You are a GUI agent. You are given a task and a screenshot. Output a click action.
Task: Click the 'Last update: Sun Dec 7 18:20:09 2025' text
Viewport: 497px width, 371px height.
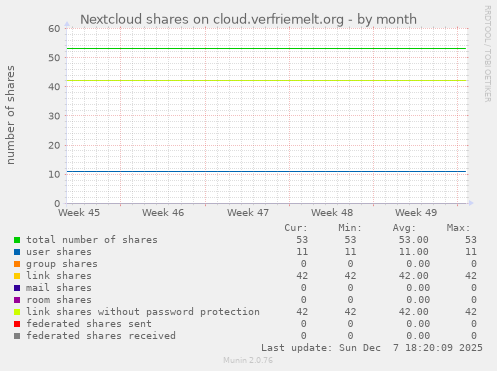[x=372, y=348]
